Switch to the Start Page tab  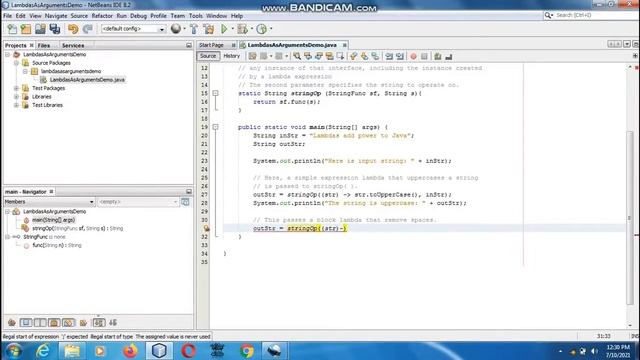[211, 45]
